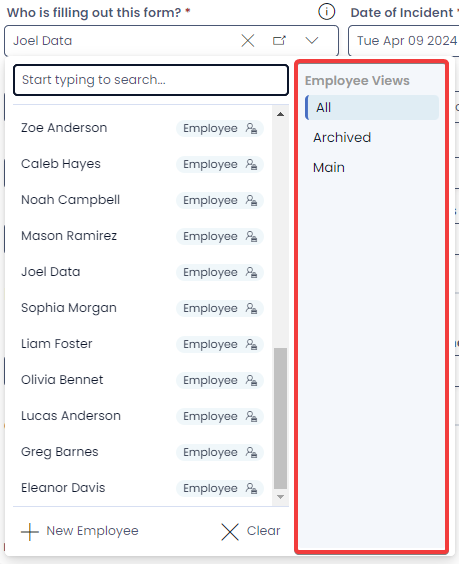459x564 pixels.
Task: Select Zoe Anderson's employee lock icon
Action: pyautogui.click(x=251, y=128)
